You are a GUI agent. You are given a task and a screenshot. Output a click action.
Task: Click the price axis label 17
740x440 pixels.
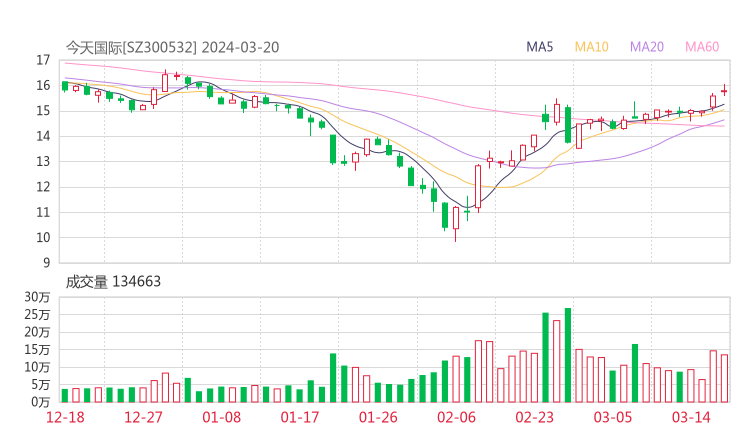coord(43,60)
